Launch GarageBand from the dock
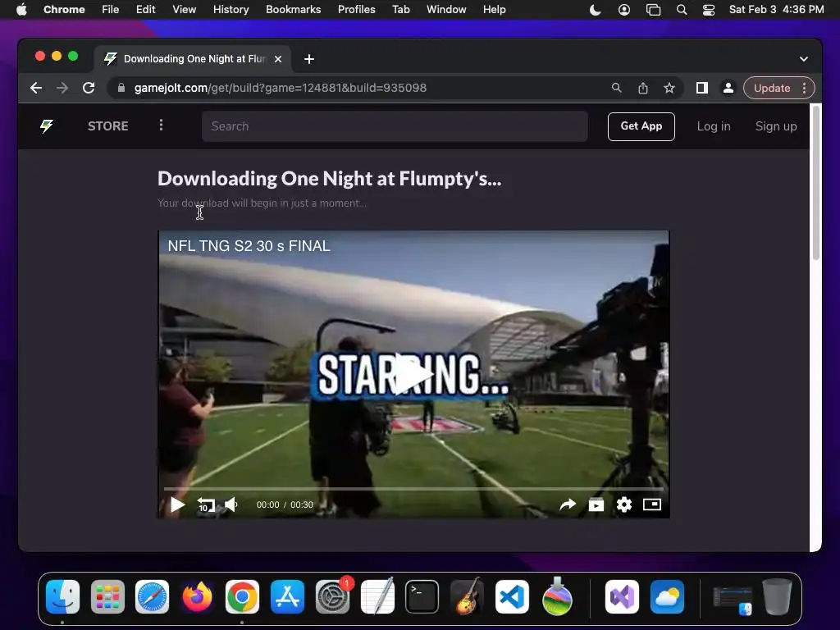Viewport: 840px width, 630px height. point(467,597)
